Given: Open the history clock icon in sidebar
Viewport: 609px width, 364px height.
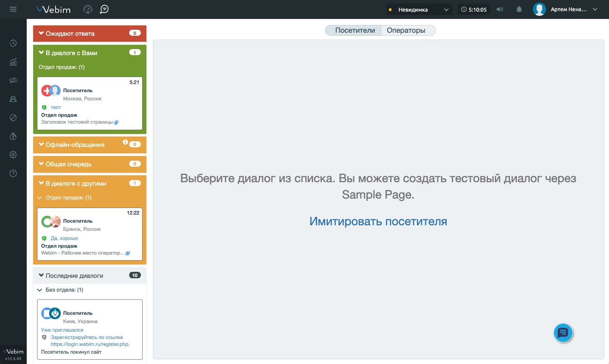Looking at the screenshot, I should [13, 43].
